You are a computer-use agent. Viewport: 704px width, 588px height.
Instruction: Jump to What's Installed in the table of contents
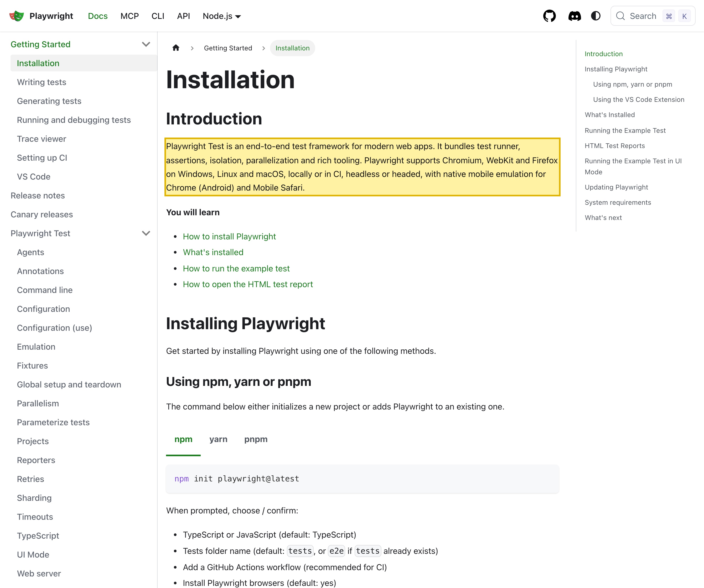(609, 115)
